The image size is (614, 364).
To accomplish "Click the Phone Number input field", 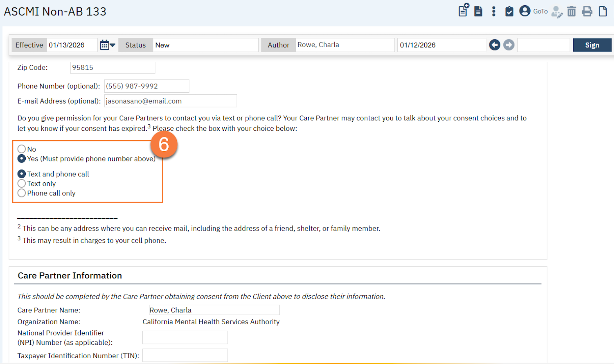I will coord(146,86).
